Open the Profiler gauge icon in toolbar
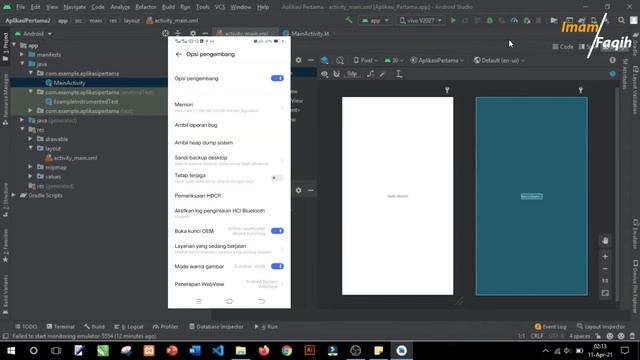640x360 pixels. (x=514, y=20)
